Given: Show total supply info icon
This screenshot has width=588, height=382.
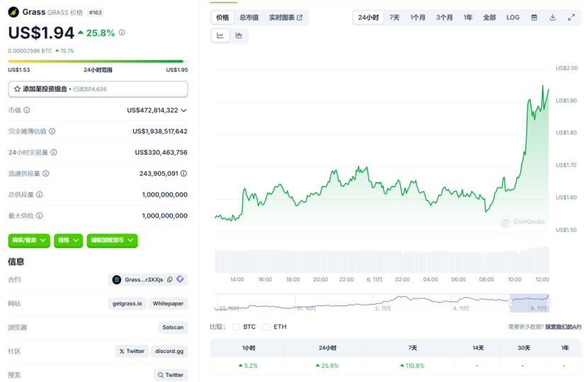Looking at the screenshot, I should click(40, 194).
